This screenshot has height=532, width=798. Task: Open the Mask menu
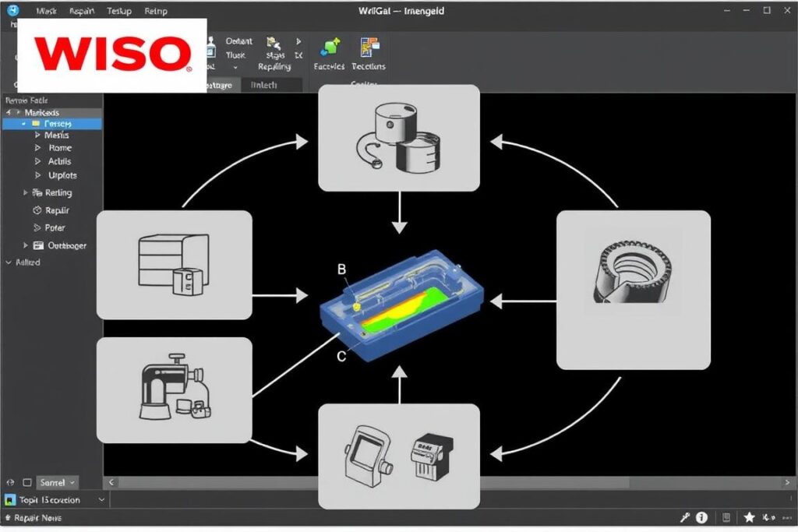pyautogui.click(x=47, y=12)
